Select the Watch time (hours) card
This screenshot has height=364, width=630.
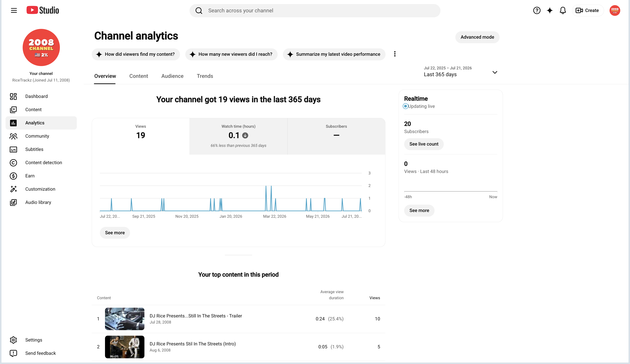pos(238,136)
